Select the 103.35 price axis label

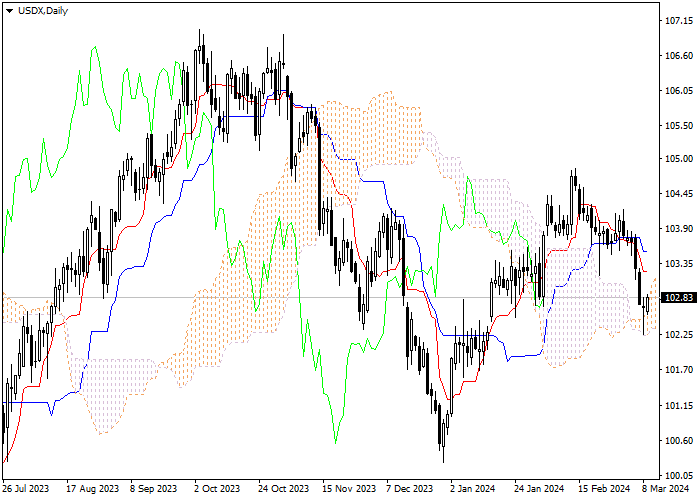(679, 263)
